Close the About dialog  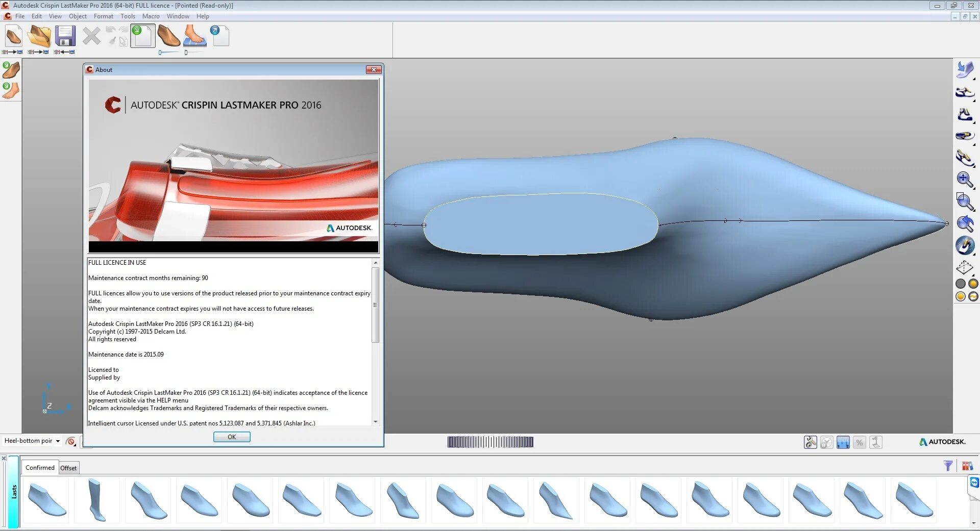[374, 70]
